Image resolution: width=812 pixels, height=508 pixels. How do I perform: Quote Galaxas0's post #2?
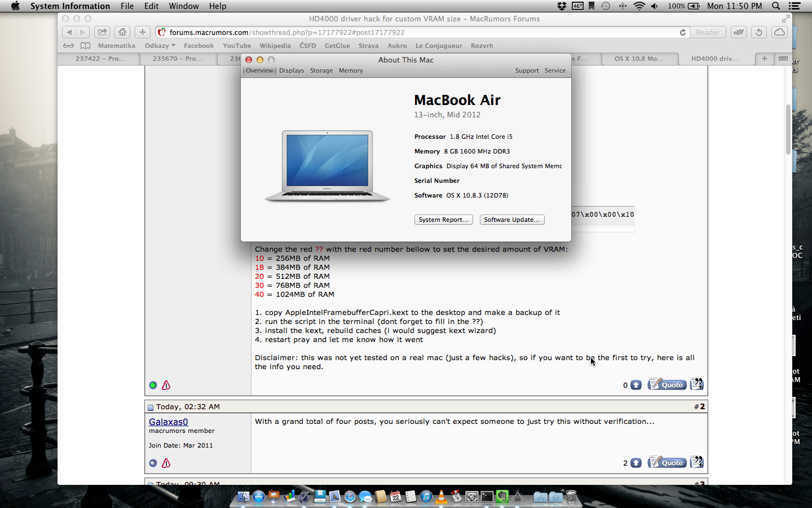point(667,462)
